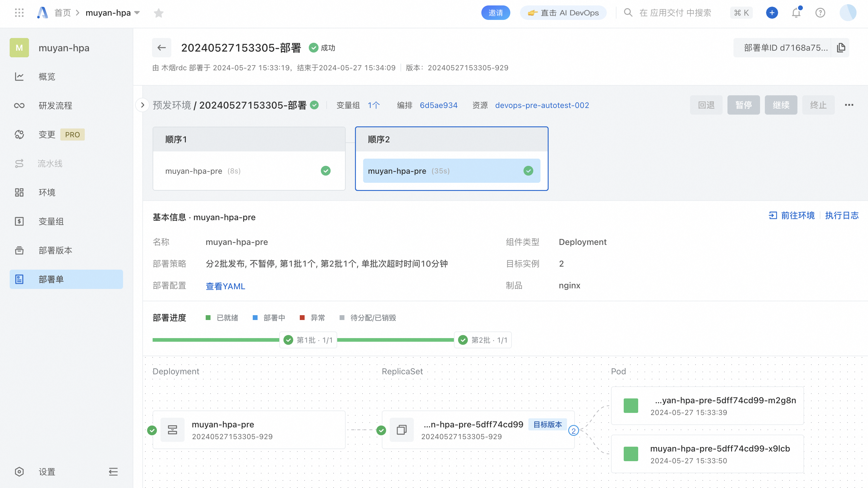Toggle the pod count circle showing 2
868x488 pixels.
(574, 431)
